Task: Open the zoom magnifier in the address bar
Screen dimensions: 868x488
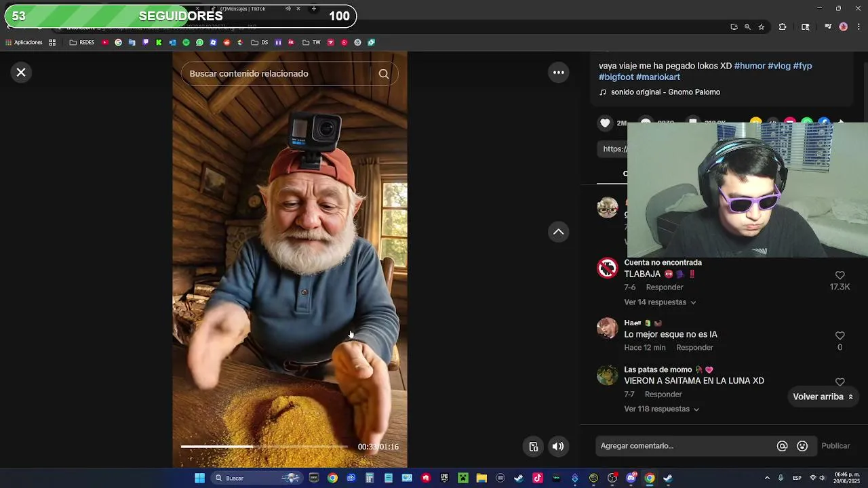Action: pos(747,27)
